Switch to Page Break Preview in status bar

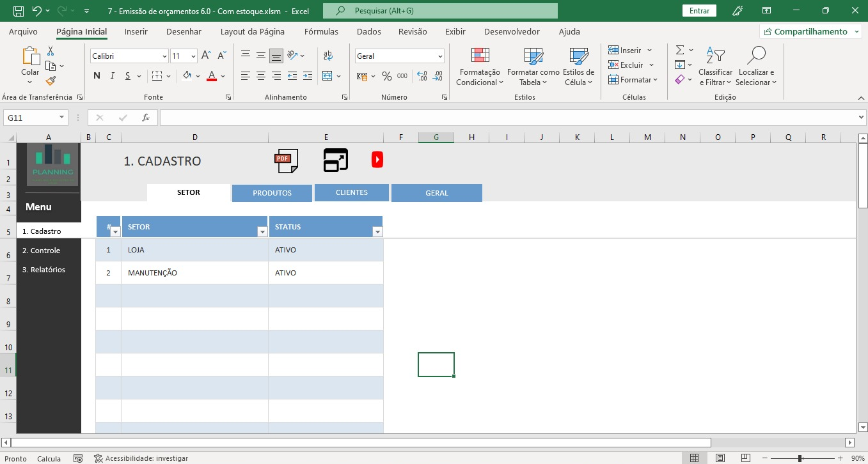746,458
